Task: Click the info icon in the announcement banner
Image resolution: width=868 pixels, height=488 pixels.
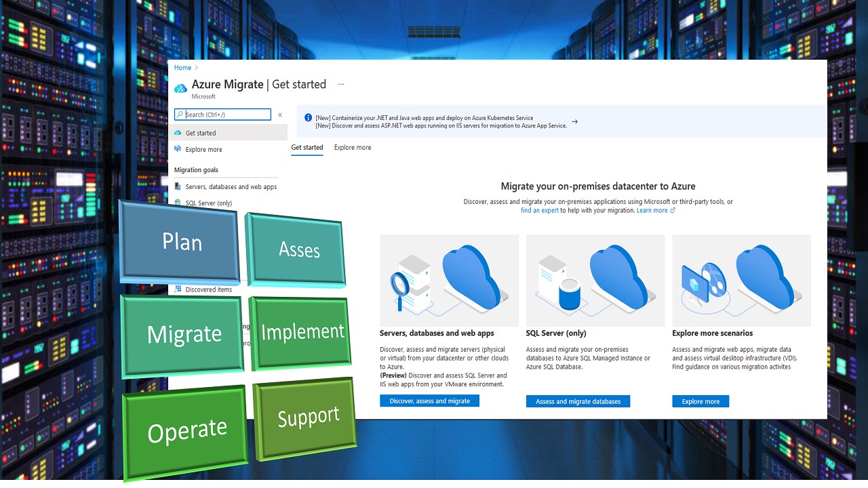Action: pyautogui.click(x=309, y=117)
